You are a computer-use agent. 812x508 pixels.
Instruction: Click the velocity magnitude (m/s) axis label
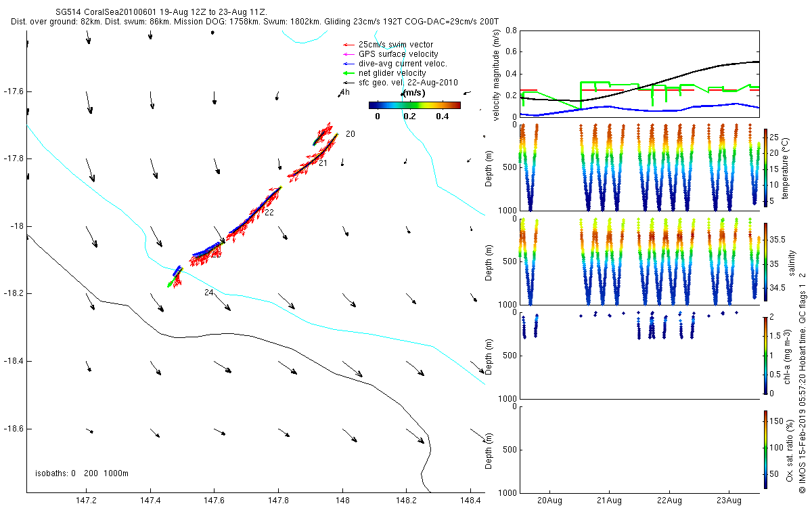tap(497, 76)
